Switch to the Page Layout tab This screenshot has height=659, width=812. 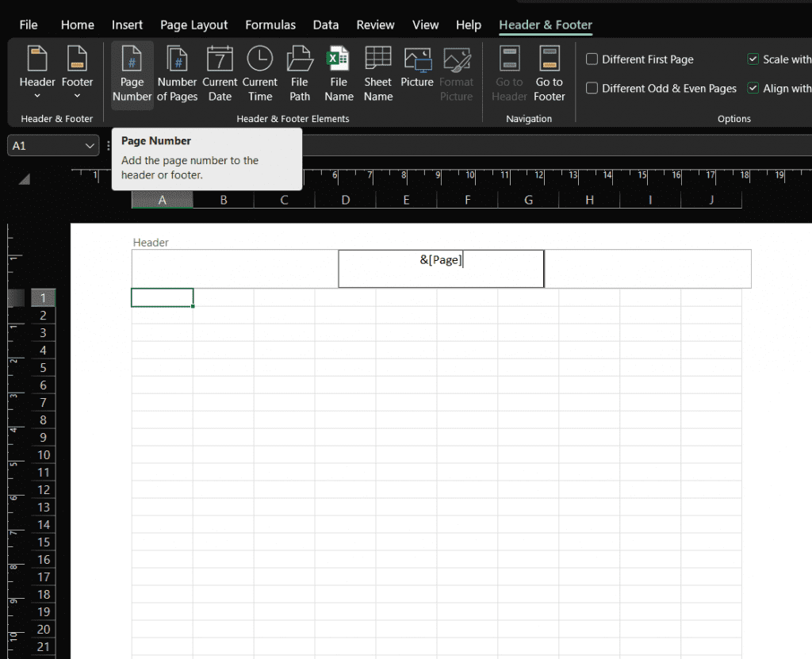click(193, 25)
